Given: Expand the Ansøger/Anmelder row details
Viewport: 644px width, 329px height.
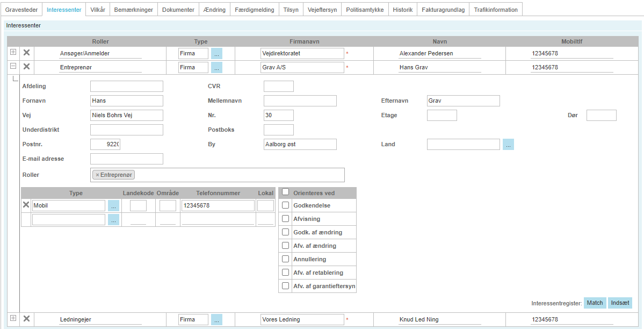Looking at the screenshot, I should click(x=13, y=52).
